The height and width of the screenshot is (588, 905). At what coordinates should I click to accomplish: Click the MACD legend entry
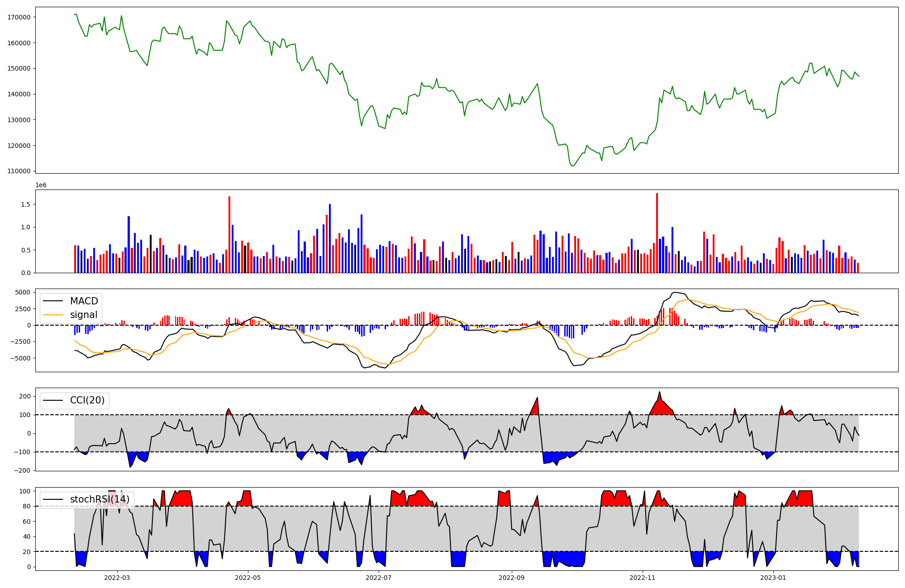(84, 301)
